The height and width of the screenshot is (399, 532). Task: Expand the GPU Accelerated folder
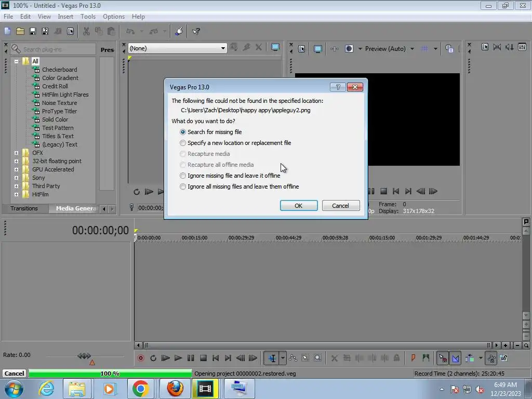(16, 170)
